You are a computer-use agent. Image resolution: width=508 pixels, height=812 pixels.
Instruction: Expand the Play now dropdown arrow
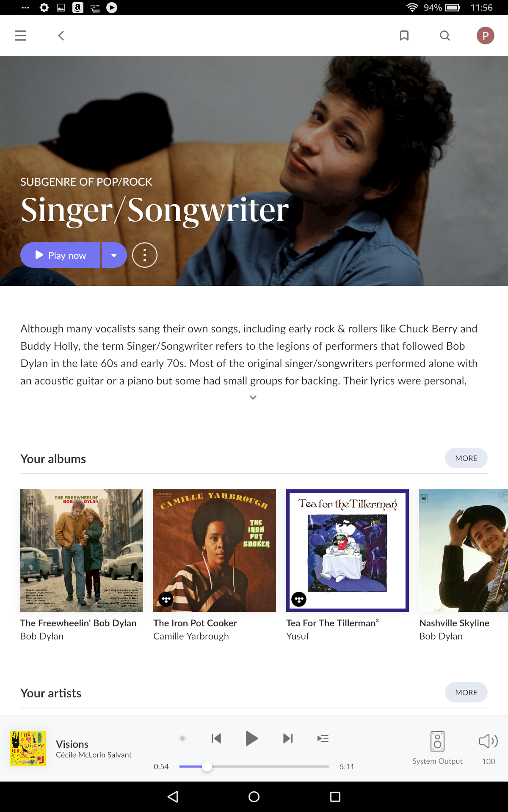coord(114,255)
